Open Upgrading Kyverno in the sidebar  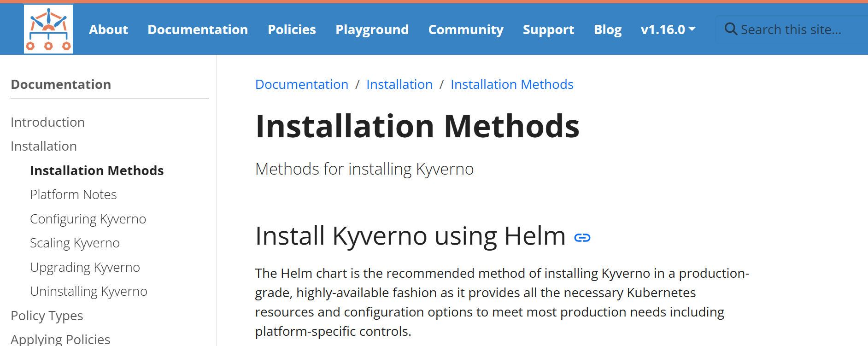[85, 267]
